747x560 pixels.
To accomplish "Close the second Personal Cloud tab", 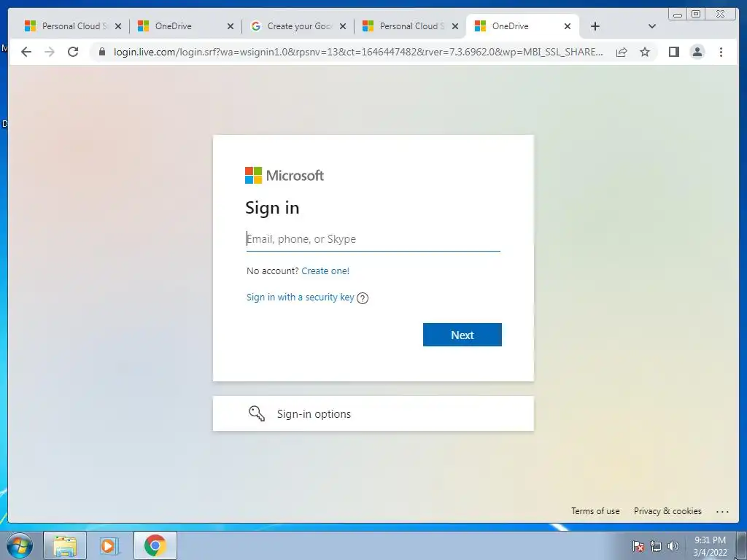I will [x=455, y=27].
